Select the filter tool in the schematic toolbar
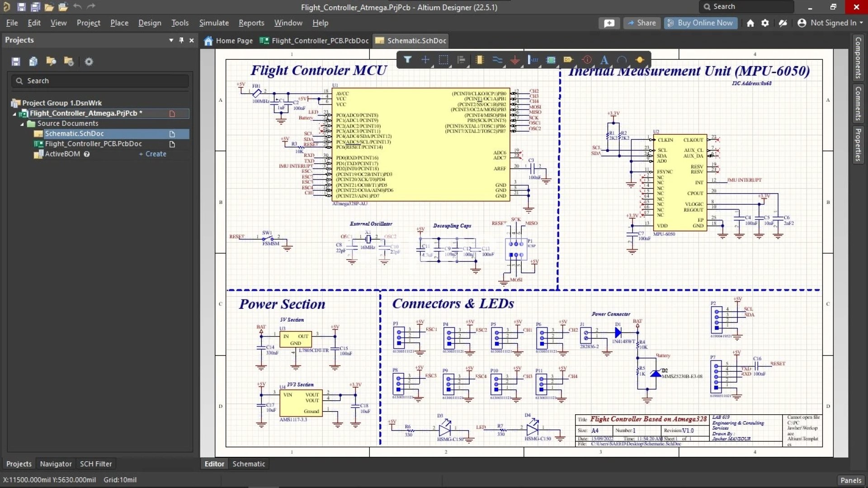 [407, 60]
